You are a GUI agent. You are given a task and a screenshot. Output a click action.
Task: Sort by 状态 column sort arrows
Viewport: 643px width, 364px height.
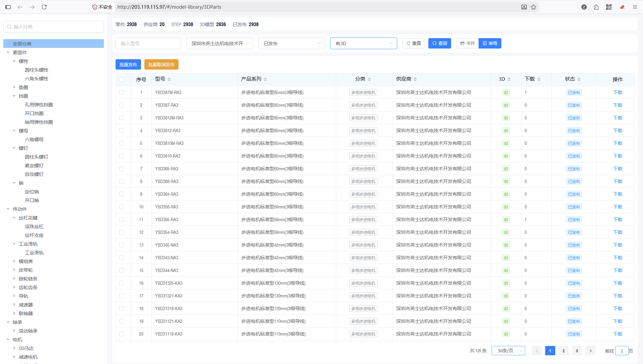coord(579,79)
